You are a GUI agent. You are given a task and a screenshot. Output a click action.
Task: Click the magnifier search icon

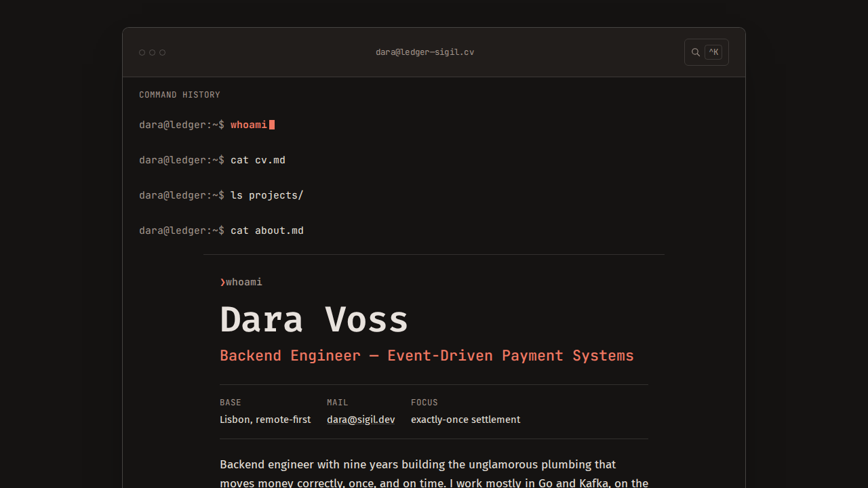[x=696, y=52]
